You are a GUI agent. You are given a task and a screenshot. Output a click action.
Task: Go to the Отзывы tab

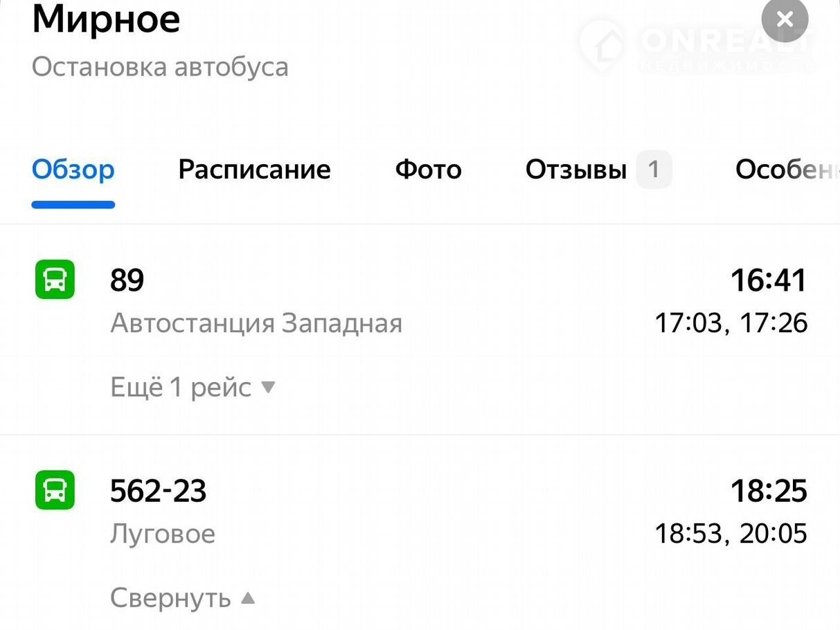tap(576, 170)
